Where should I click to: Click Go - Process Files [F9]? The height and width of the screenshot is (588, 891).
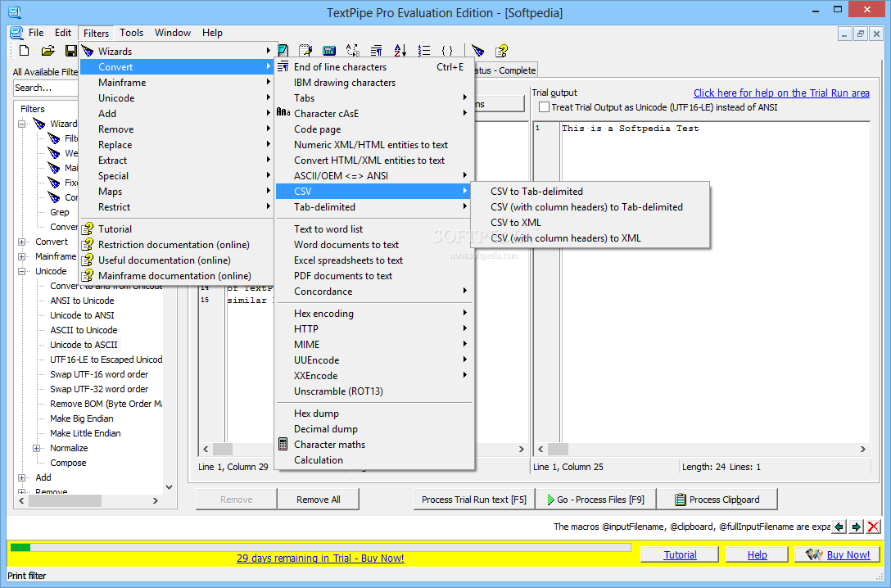point(595,500)
